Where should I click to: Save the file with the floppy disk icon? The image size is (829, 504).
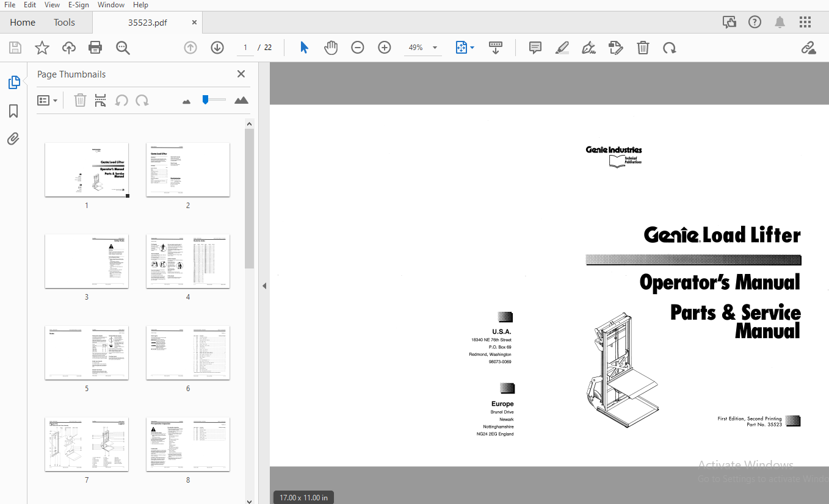pyautogui.click(x=15, y=48)
